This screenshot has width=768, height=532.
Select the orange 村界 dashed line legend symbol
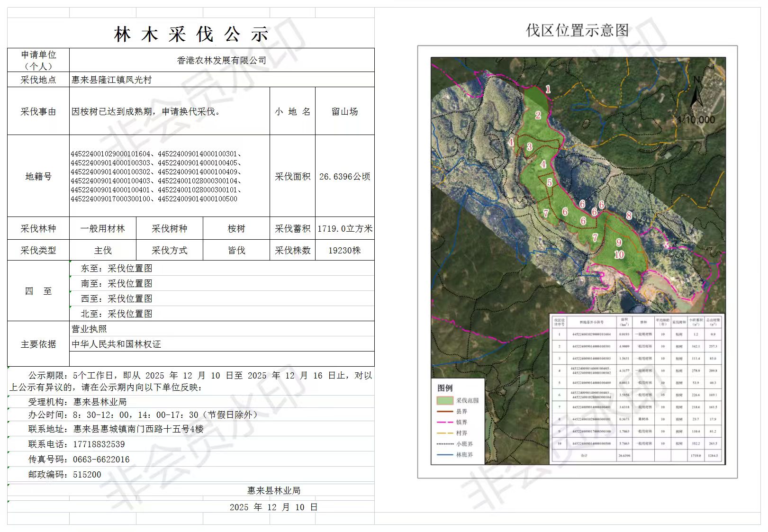click(x=444, y=433)
